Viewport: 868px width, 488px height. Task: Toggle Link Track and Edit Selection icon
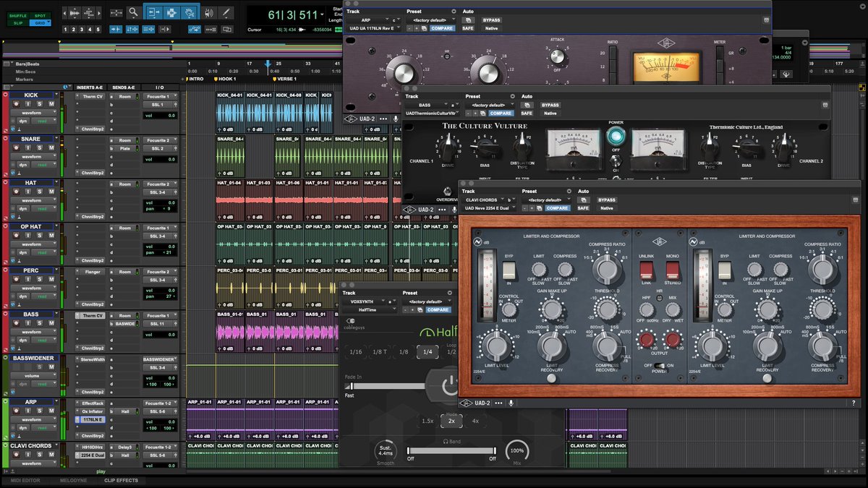point(149,30)
